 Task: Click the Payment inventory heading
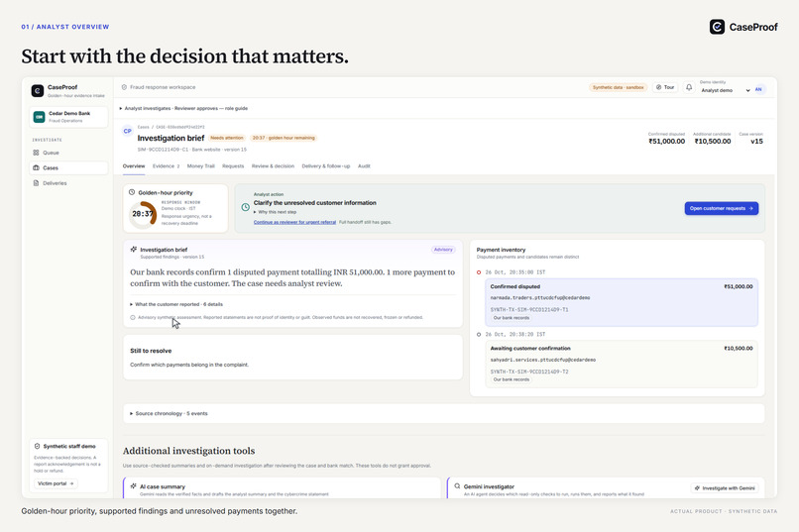pyautogui.click(x=501, y=250)
